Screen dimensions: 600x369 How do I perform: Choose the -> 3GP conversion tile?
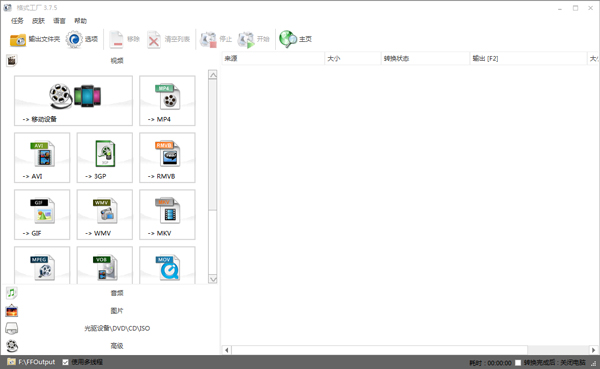click(105, 158)
